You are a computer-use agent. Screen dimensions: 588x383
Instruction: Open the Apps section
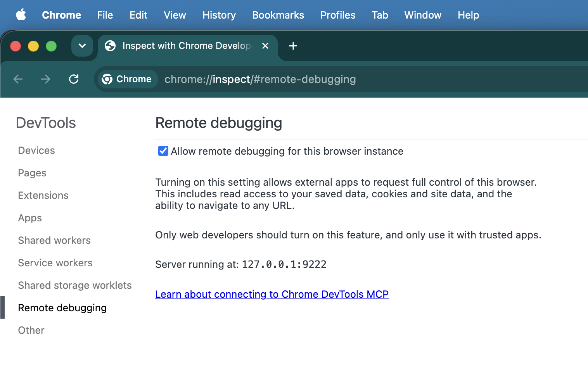30,218
